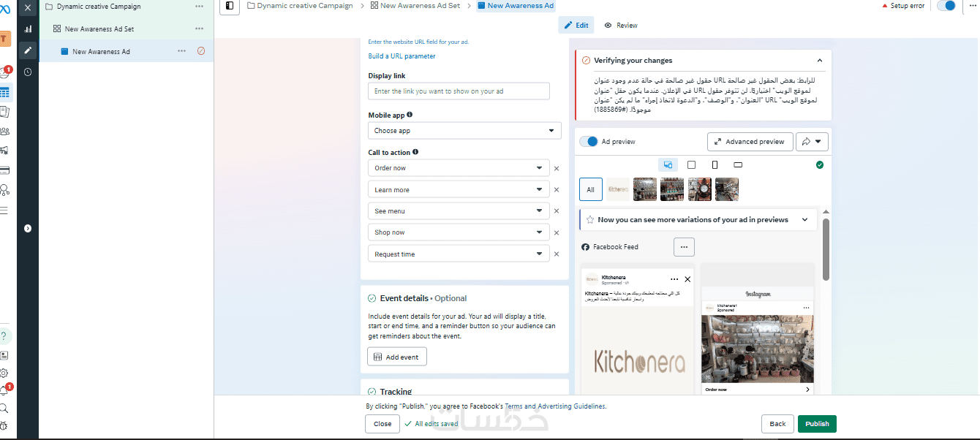This screenshot has height=440, width=980.
Task: Open Facebook Feed three-dot options button
Action: click(x=684, y=247)
